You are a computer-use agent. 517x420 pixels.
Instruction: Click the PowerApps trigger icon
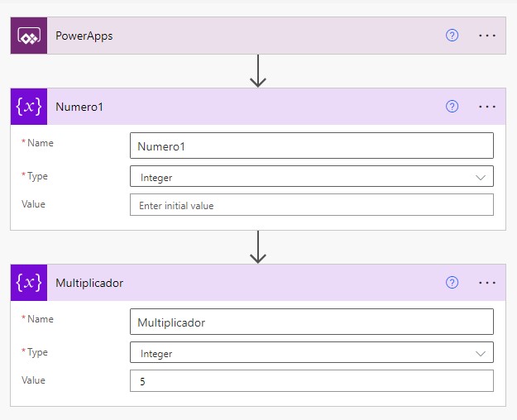coord(29,36)
